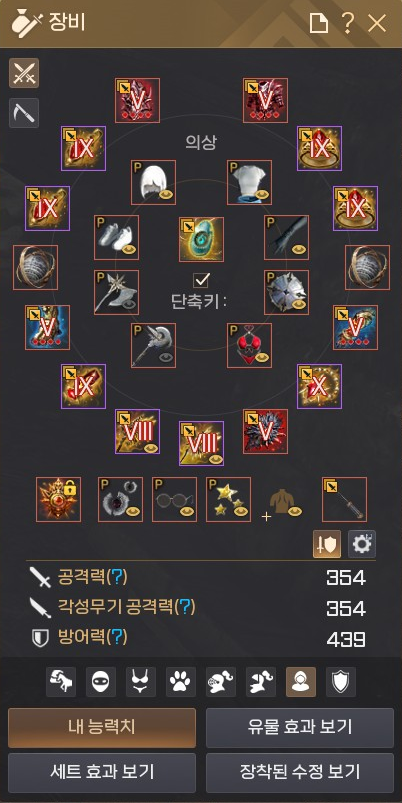This screenshot has height=803, width=402.
Task: Toggle visibility eye on white hair costume
Action: [166, 196]
